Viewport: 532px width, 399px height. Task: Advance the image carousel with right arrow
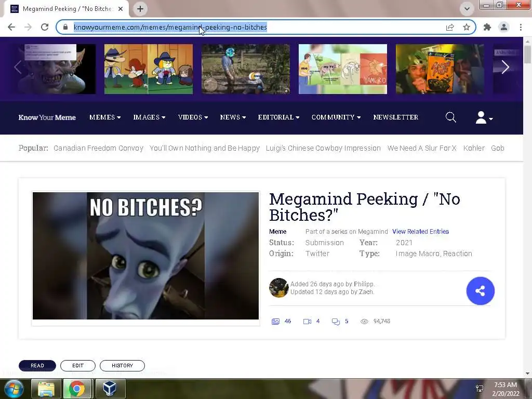point(505,67)
